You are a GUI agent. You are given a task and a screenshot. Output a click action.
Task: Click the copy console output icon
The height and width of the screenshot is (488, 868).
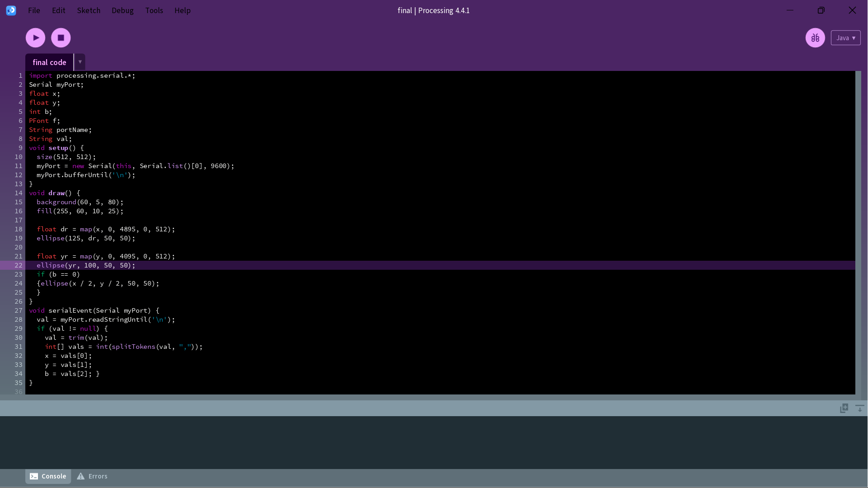[x=844, y=408]
